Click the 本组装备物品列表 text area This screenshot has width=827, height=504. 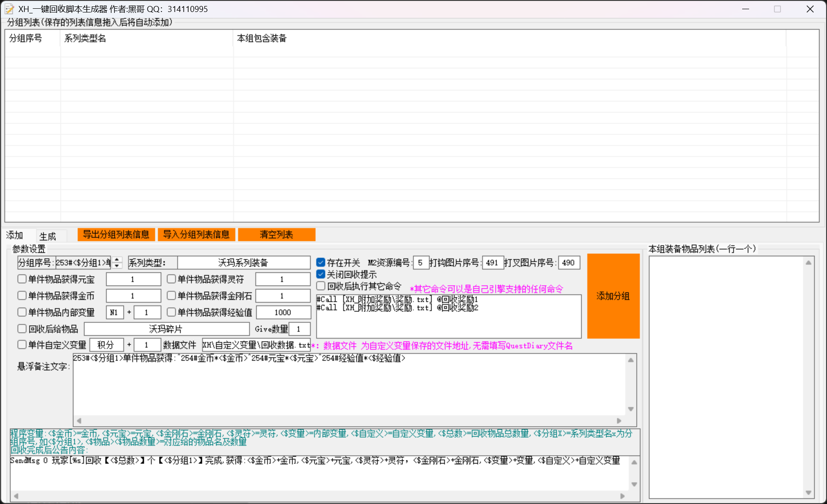coord(726,377)
